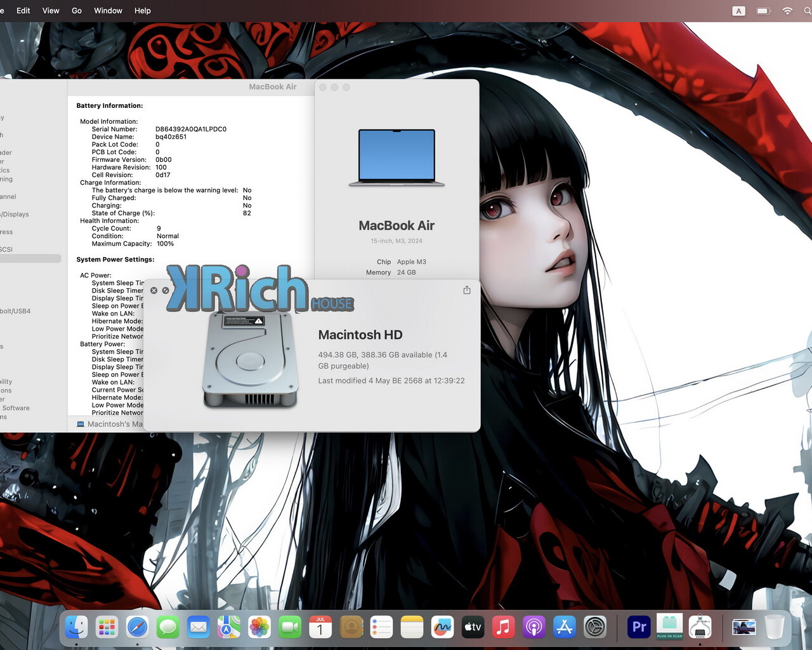Launch Adobe Premiere Pro from the Dock
This screenshot has height=650, width=812.
pyautogui.click(x=639, y=628)
